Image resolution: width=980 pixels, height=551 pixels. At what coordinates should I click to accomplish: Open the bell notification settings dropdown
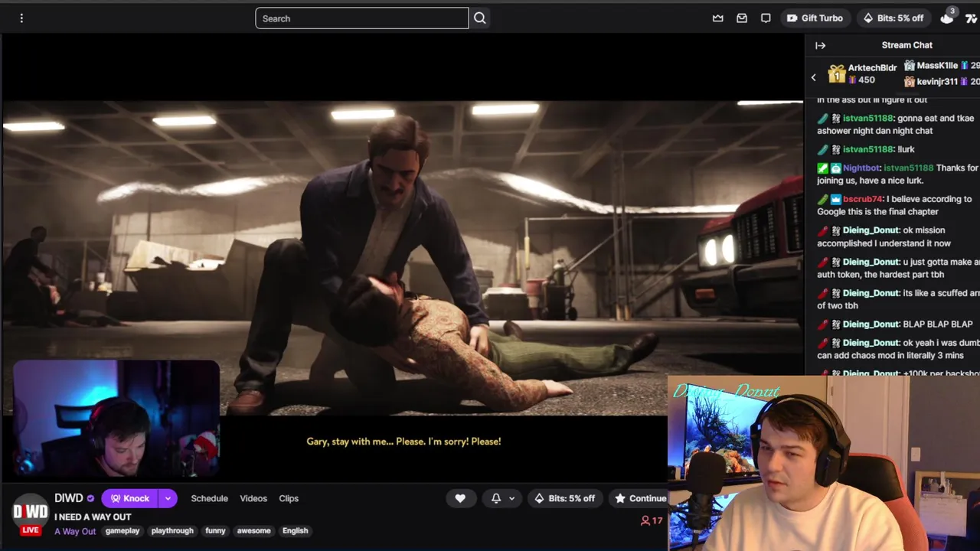click(501, 498)
